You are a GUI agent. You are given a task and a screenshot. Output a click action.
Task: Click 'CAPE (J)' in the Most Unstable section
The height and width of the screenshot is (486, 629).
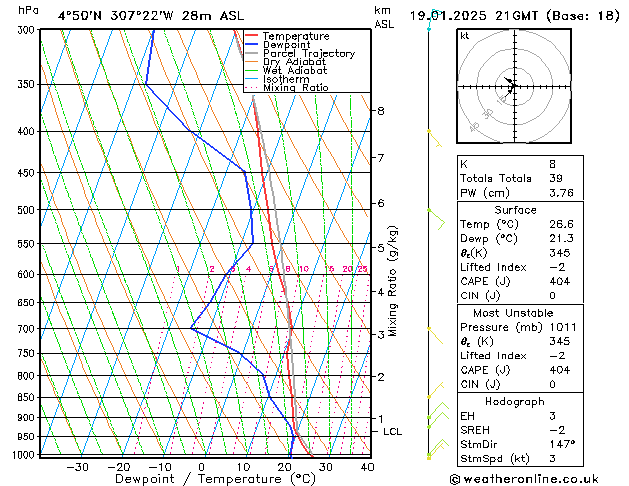coord(485,370)
